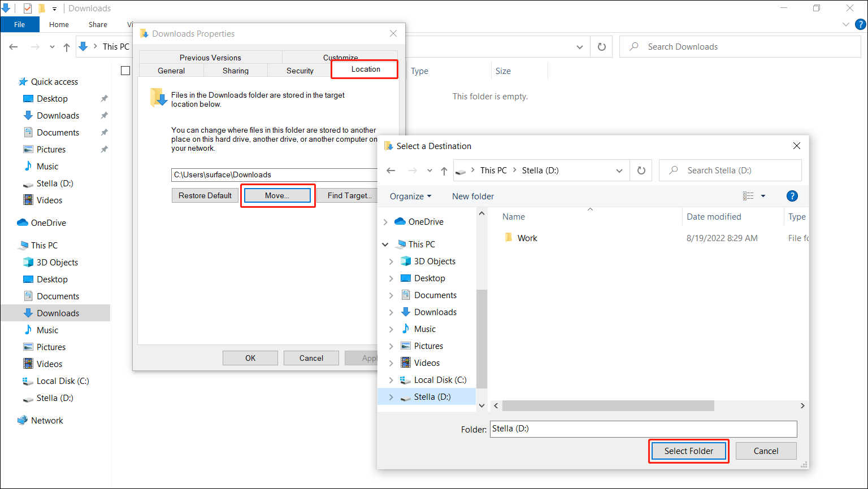Expand Local Disk (C:) in dialog tree
Viewport: 868px width, 489px height.
coord(391,380)
